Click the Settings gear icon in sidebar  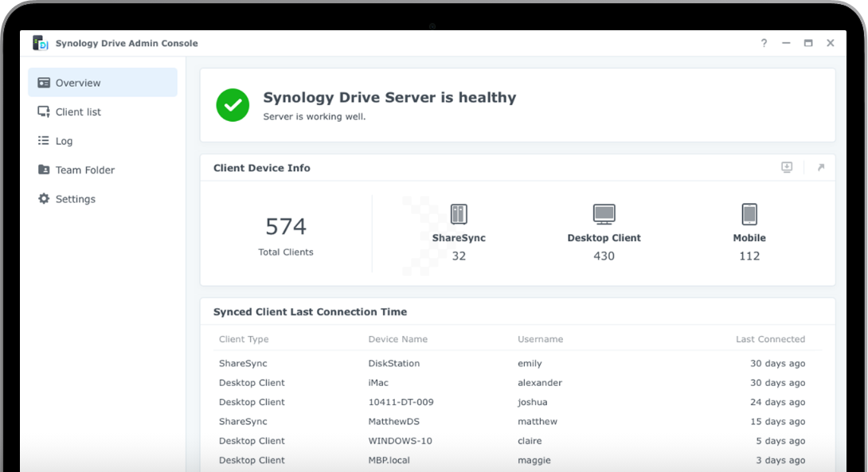[44, 199]
